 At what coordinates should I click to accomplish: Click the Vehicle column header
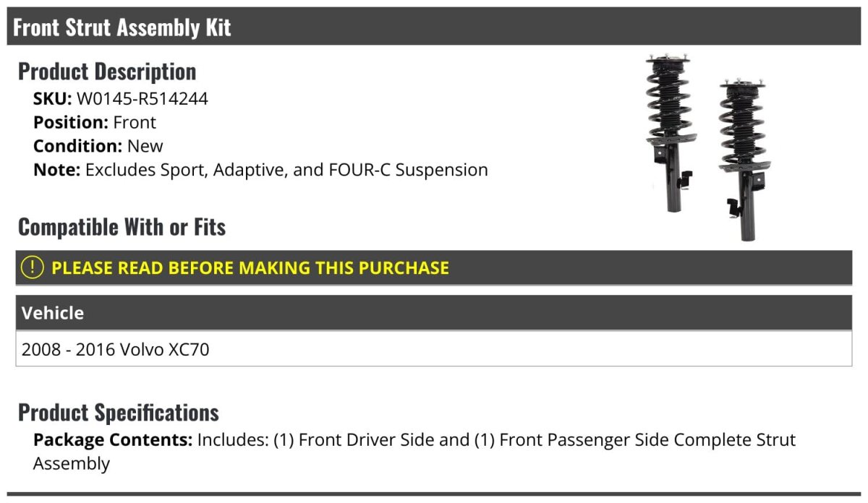click(x=53, y=313)
